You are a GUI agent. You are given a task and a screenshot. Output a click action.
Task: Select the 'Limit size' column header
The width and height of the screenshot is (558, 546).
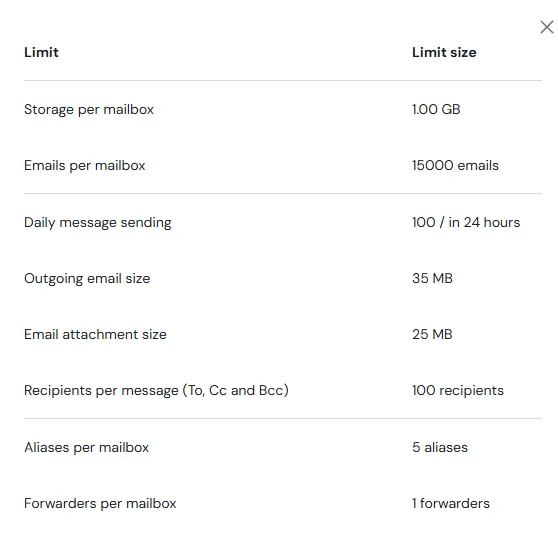click(444, 52)
